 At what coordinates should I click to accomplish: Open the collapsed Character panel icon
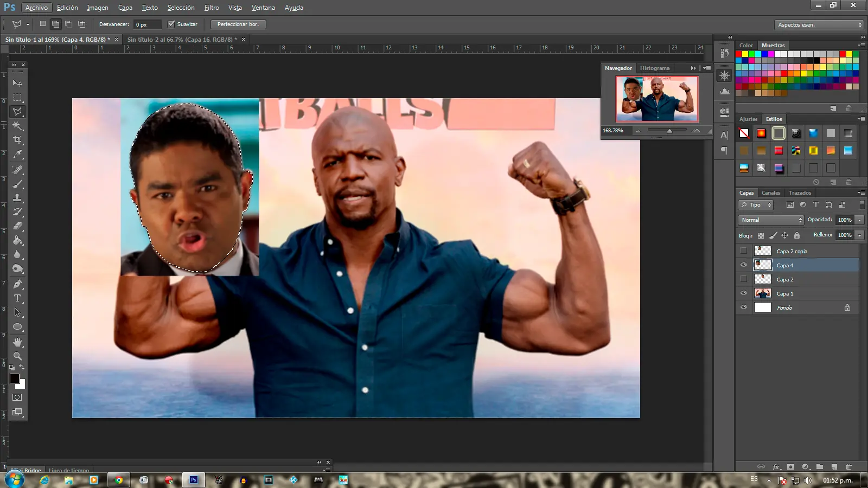[x=724, y=135]
